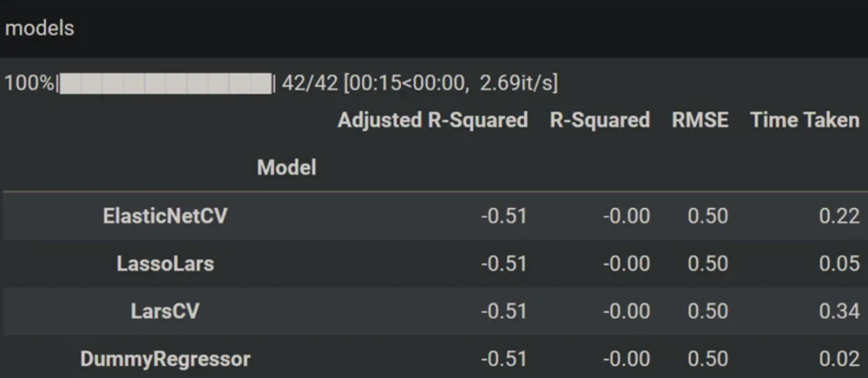Click the RMSE column header

pos(700,120)
